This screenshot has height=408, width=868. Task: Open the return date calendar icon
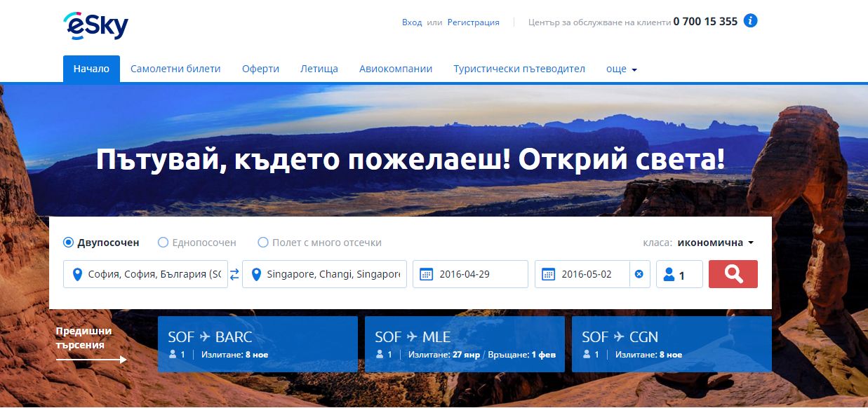point(549,274)
